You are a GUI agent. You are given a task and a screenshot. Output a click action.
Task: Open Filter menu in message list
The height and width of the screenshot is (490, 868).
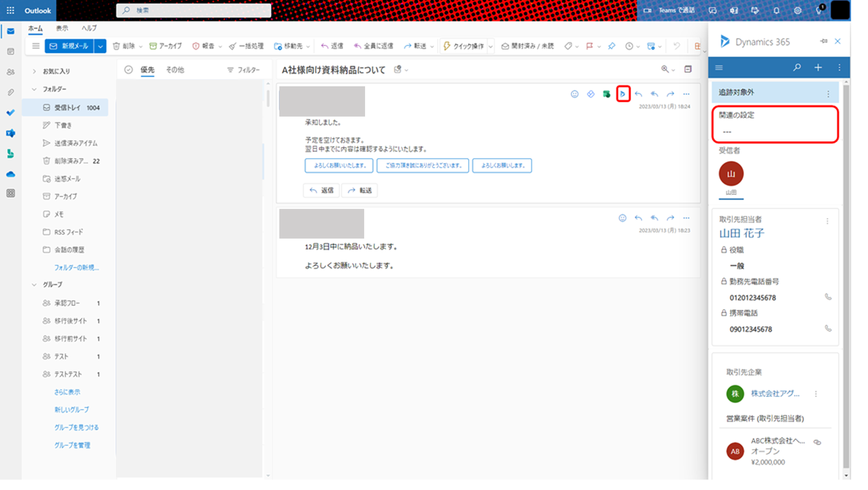[x=244, y=70]
